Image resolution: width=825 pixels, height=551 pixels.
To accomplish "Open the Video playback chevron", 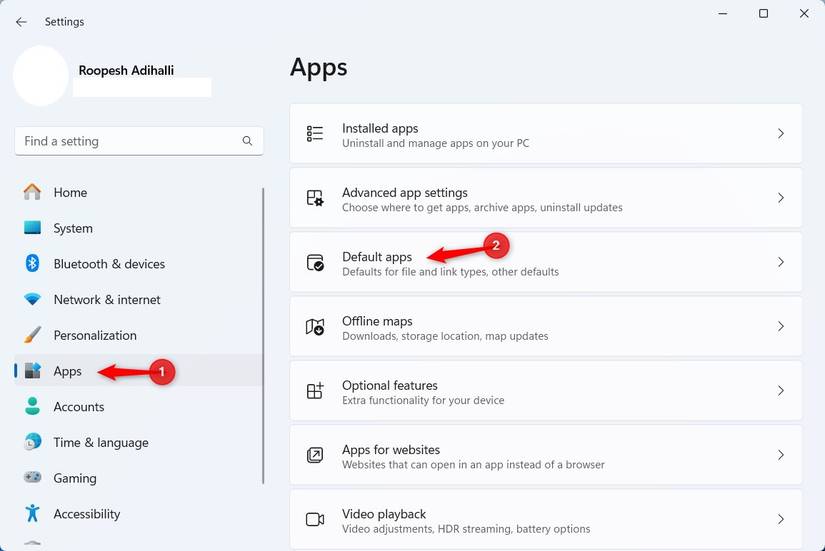I will click(x=781, y=519).
